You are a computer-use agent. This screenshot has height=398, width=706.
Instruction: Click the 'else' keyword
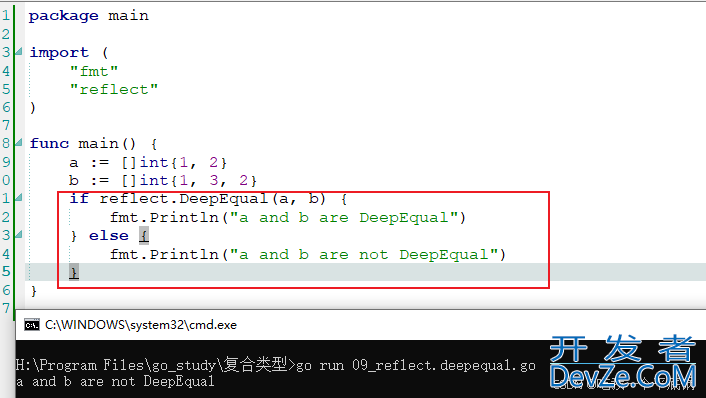pyautogui.click(x=109, y=235)
